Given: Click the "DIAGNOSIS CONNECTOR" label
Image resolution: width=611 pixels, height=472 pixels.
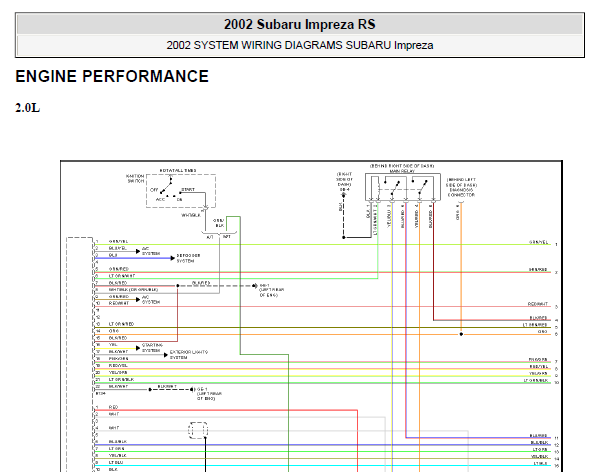Looking at the screenshot, I should [461, 192].
